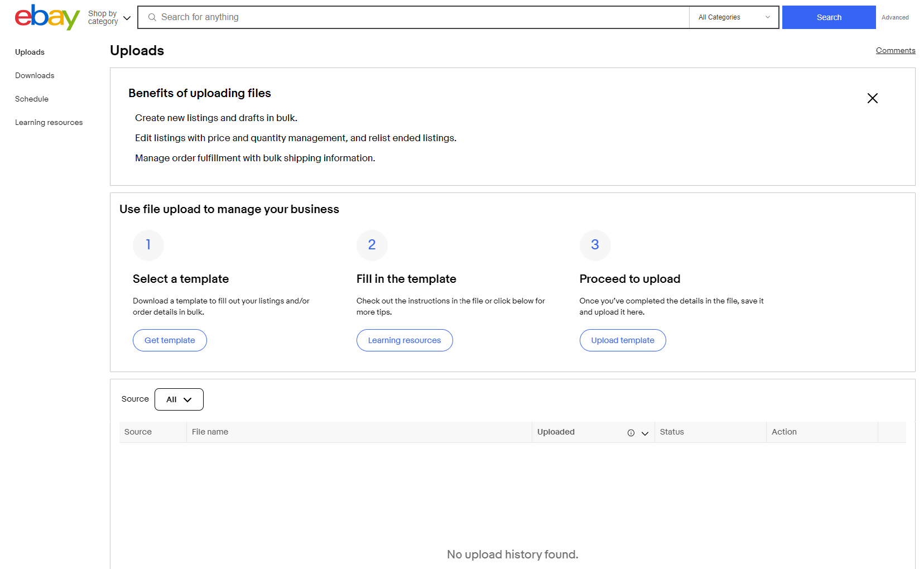Viewport: 924px width, 569px height.
Task: Click the search magnifier icon
Action: coord(152,17)
